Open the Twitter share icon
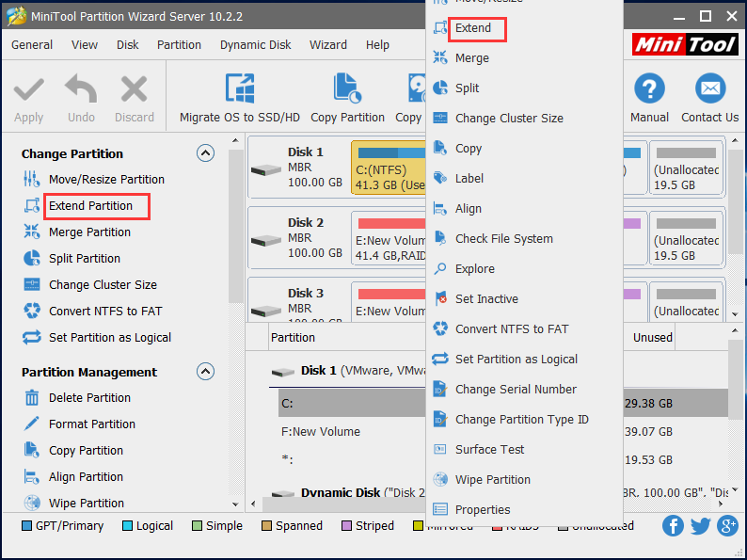 (x=700, y=526)
